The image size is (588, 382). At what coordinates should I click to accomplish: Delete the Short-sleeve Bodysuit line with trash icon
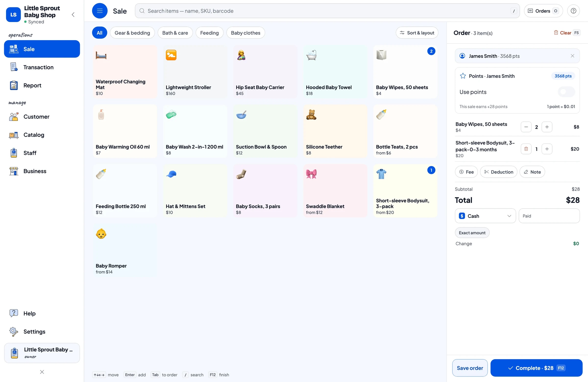[x=526, y=149]
